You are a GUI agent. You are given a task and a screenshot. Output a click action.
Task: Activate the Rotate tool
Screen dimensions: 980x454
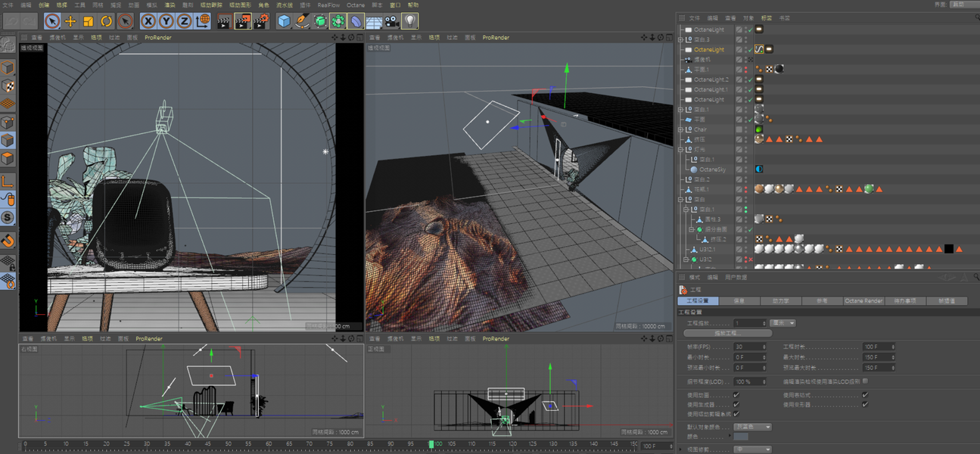click(106, 22)
